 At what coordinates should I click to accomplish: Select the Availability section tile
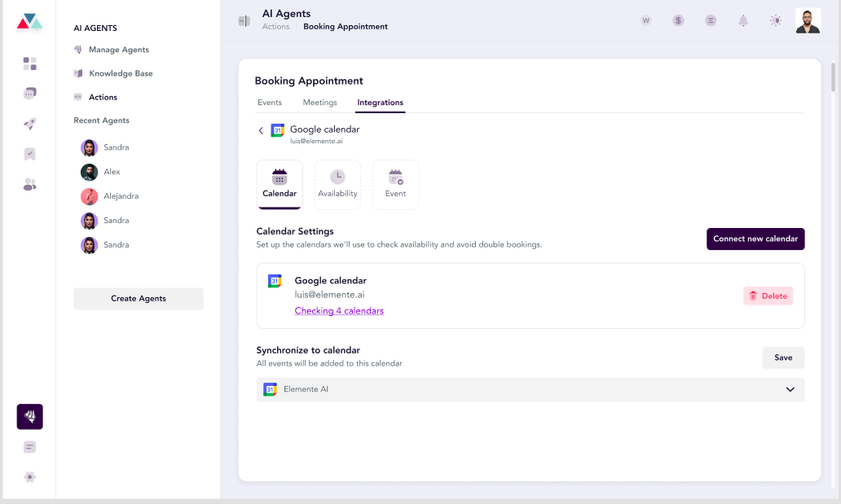click(x=337, y=185)
